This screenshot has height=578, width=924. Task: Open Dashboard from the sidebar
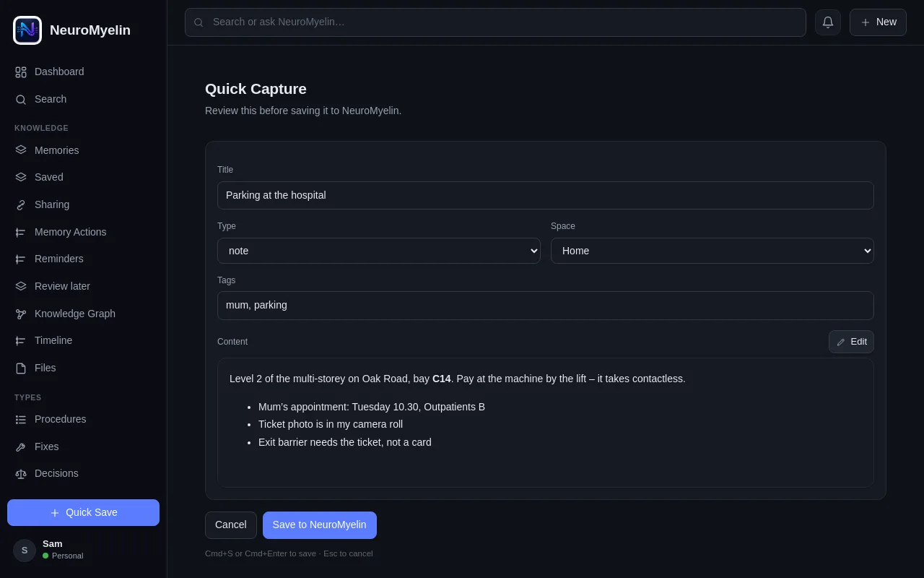click(83, 72)
